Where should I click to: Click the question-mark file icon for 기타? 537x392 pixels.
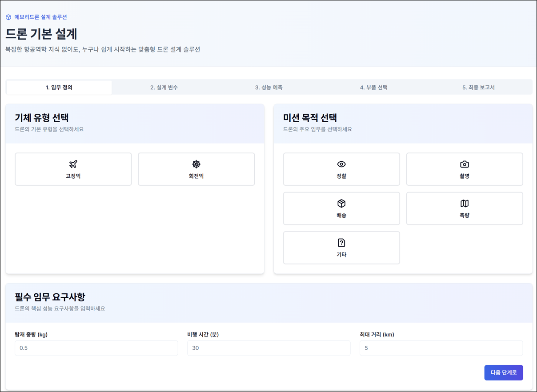(x=341, y=243)
